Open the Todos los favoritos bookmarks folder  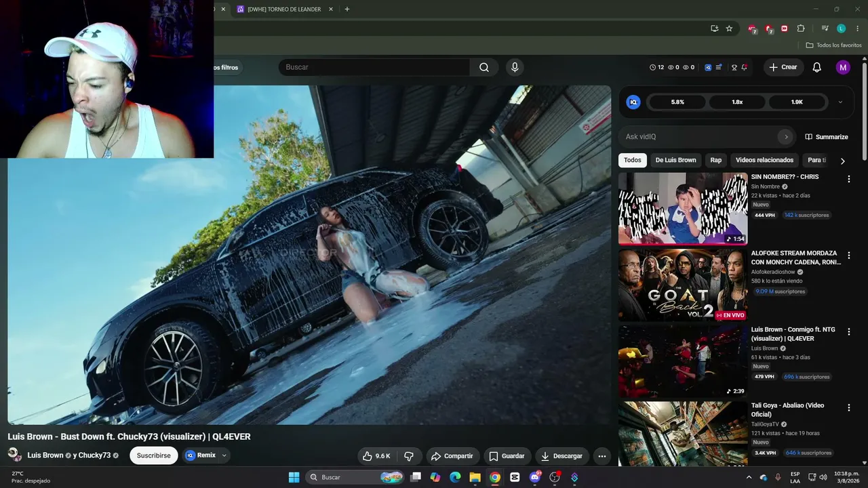click(x=833, y=45)
